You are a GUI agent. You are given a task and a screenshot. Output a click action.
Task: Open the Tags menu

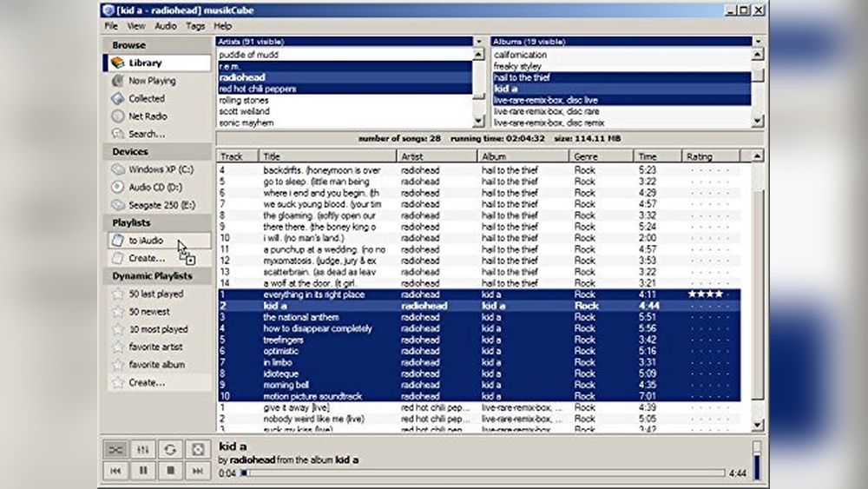[x=195, y=26]
